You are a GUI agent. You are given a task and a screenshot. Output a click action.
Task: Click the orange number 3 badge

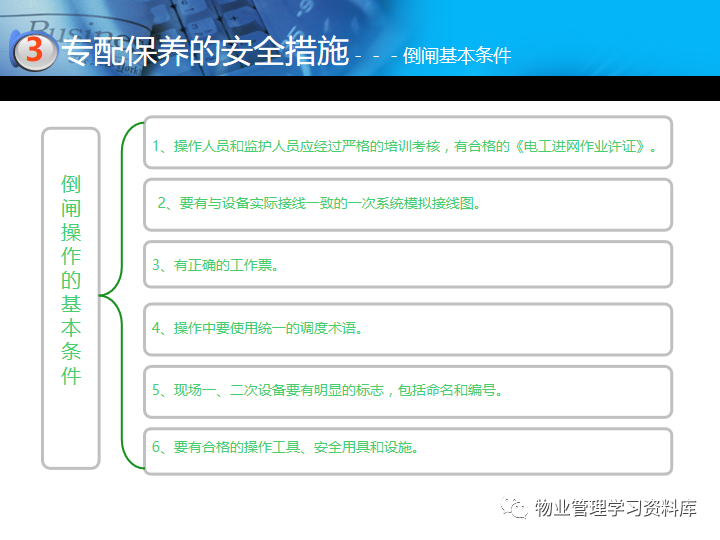[34, 51]
